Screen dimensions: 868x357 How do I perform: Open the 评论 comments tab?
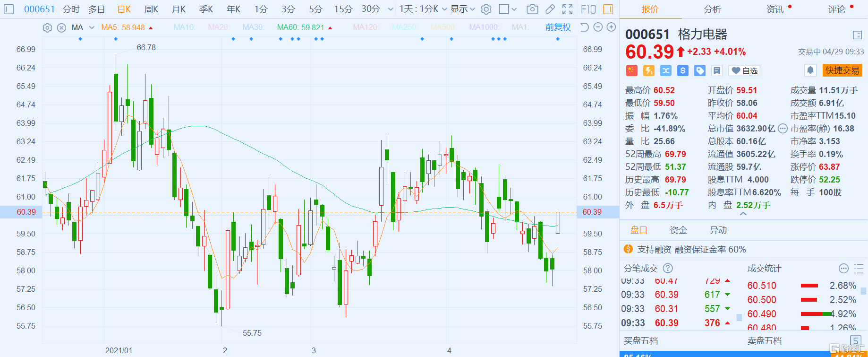click(x=836, y=9)
